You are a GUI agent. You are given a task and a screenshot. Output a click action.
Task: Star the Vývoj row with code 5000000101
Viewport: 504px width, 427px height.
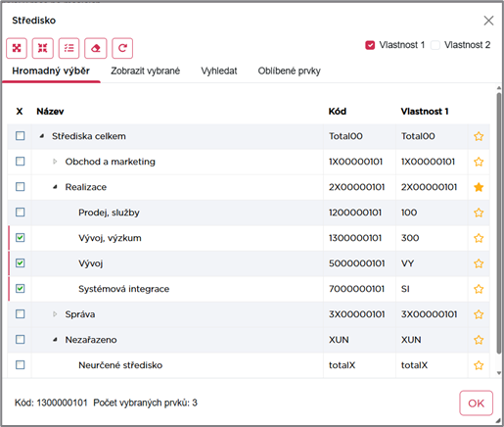tap(479, 263)
